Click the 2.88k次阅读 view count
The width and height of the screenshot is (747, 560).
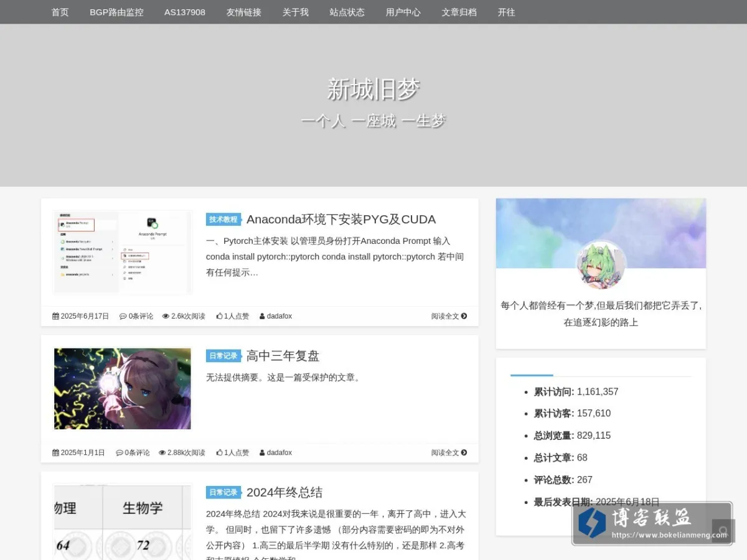[186, 452]
